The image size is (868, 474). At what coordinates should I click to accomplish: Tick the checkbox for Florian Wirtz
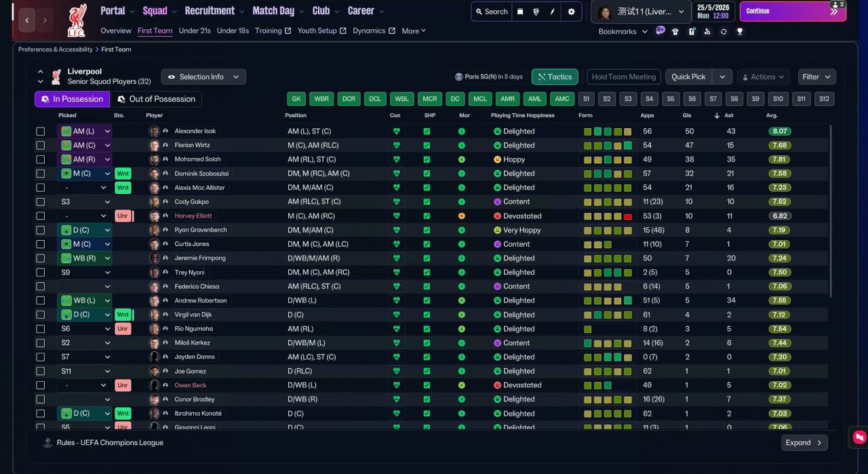41,145
